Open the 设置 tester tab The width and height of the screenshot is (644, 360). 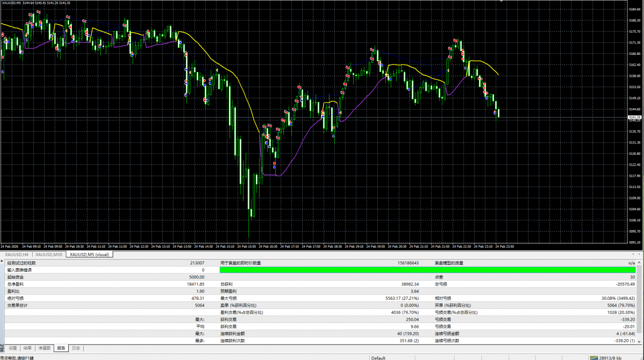click(13, 348)
